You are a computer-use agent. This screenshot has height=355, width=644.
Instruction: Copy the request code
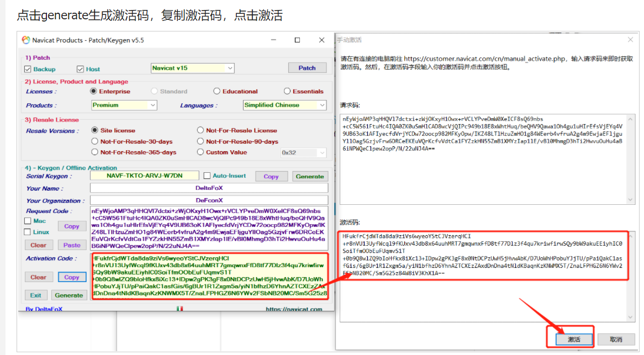tap(71, 226)
